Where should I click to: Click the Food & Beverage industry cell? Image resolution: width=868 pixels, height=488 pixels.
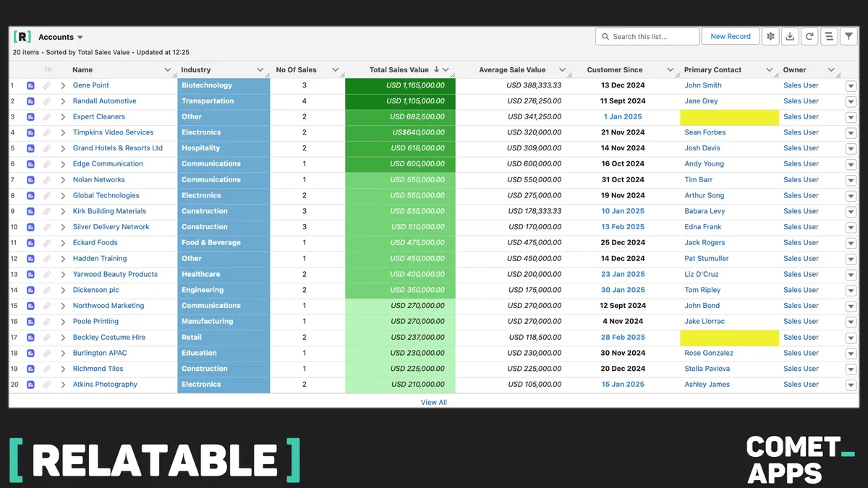tap(224, 243)
